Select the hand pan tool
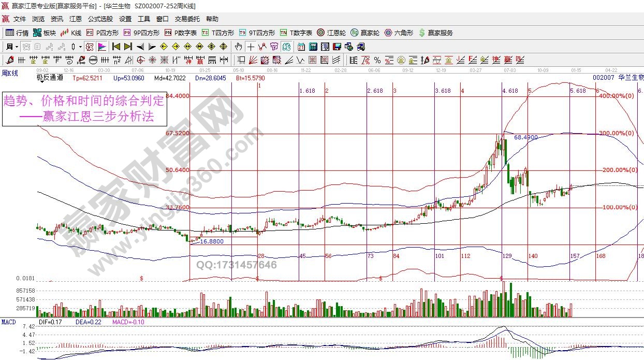 pos(239,47)
